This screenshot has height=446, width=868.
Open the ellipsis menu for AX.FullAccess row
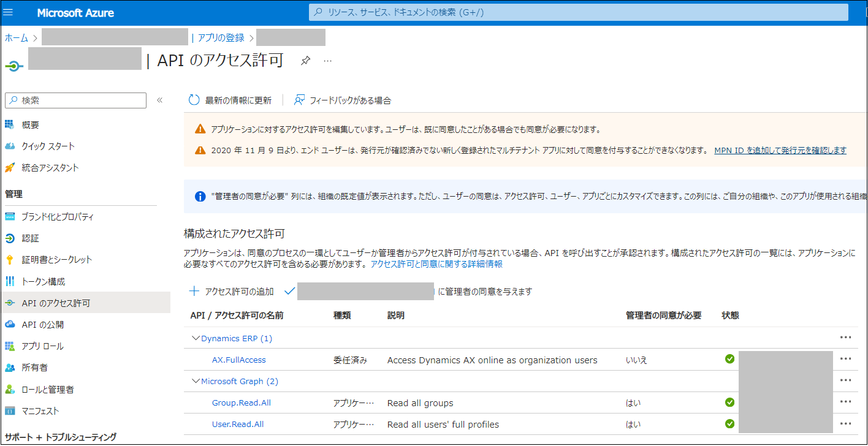[x=846, y=360]
